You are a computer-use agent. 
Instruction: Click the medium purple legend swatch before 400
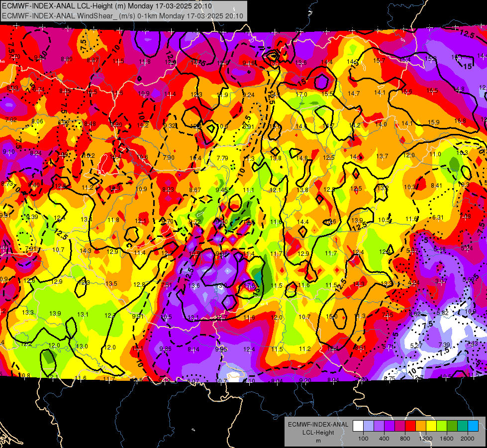[379, 426]
